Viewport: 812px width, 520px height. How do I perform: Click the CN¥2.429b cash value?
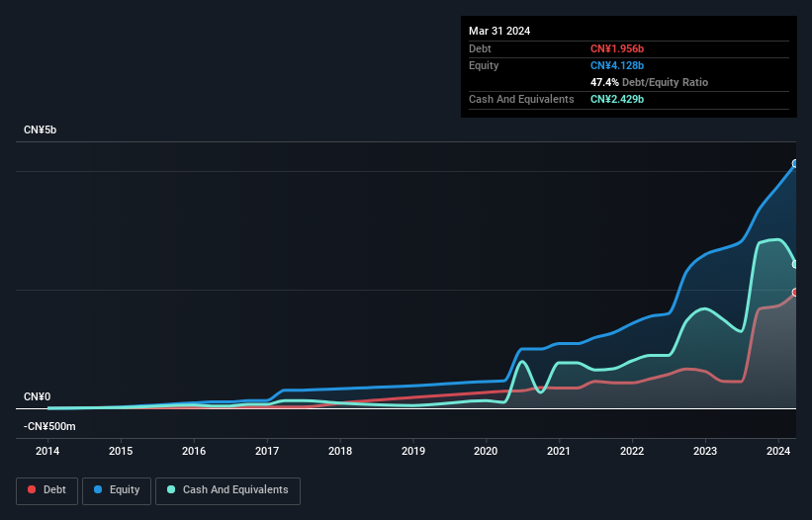click(617, 99)
